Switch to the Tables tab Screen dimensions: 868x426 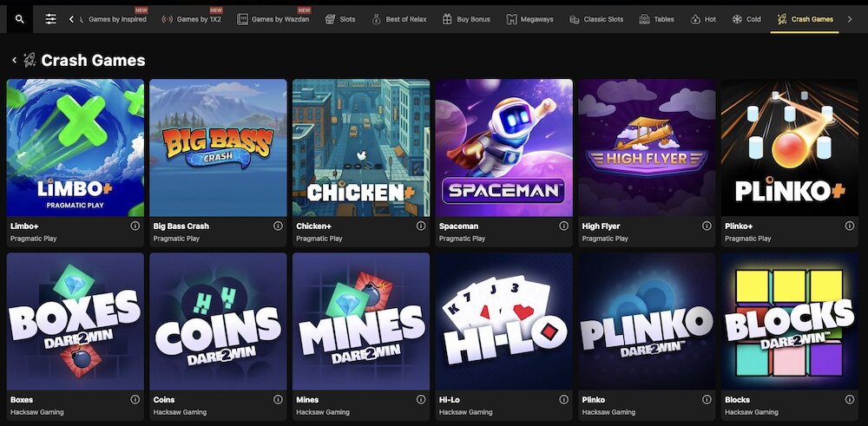[x=656, y=19]
